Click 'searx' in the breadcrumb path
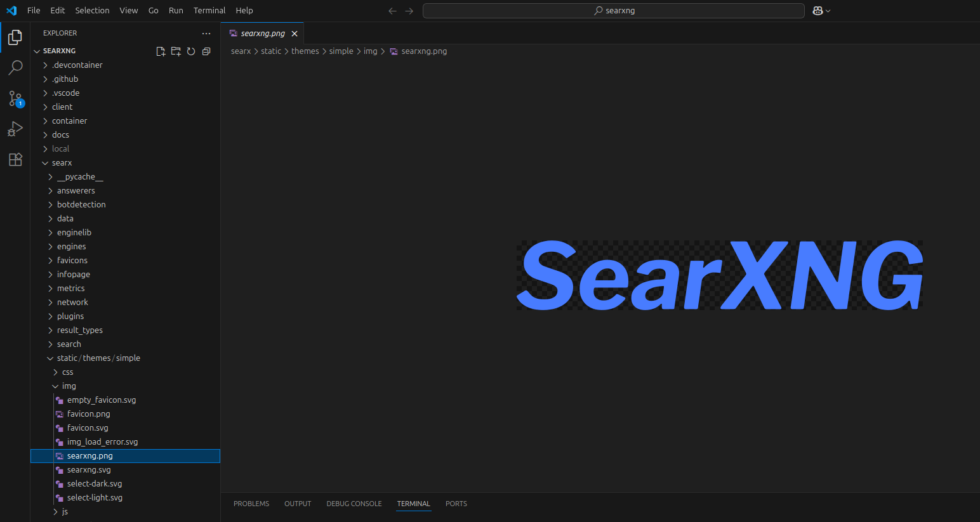Image resolution: width=980 pixels, height=522 pixels. click(241, 51)
